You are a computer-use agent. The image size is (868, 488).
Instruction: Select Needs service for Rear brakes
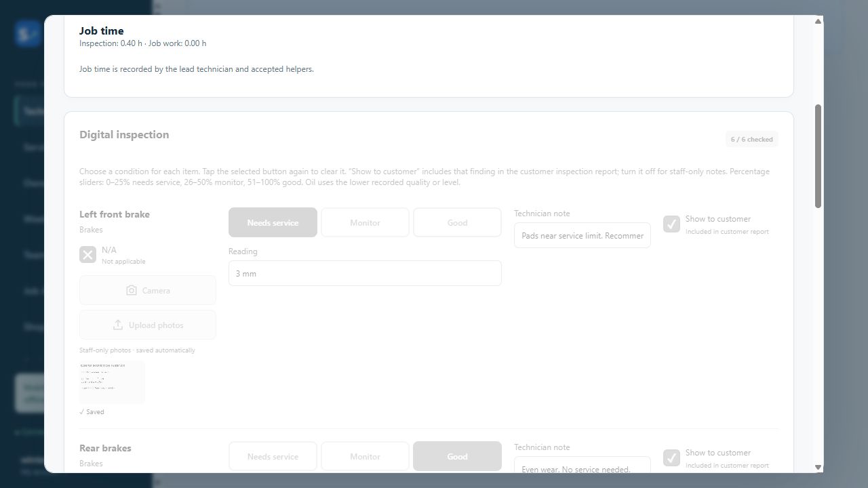click(x=273, y=456)
